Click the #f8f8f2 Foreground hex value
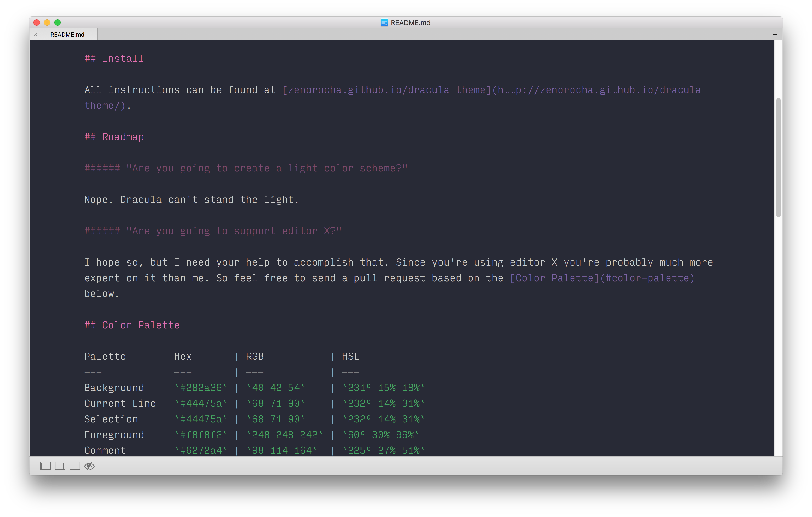This screenshot has height=517, width=812. coord(201,435)
